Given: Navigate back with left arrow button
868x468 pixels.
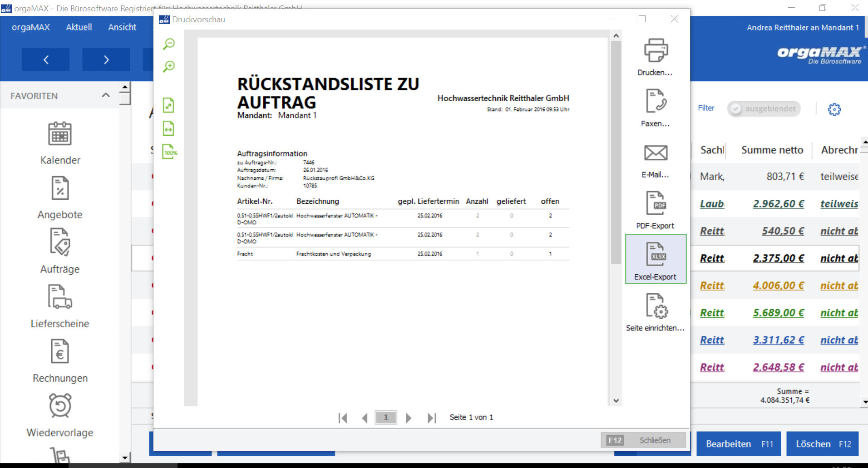Looking at the screenshot, I should [46, 59].
